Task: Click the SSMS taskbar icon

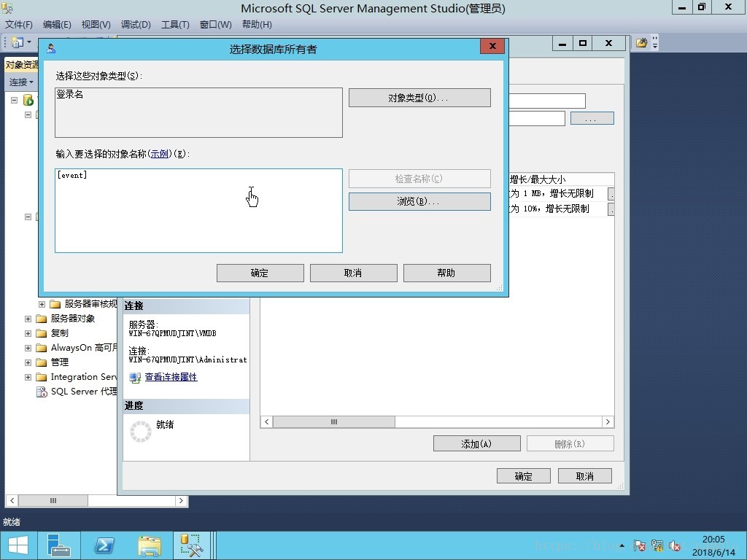Action: pos(192,545)
